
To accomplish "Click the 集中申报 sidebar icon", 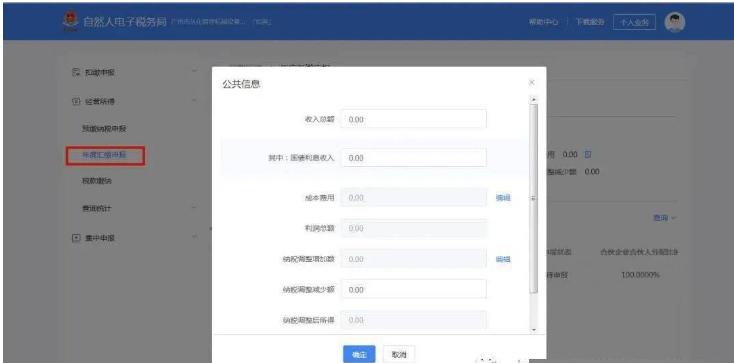I will 76,238.
